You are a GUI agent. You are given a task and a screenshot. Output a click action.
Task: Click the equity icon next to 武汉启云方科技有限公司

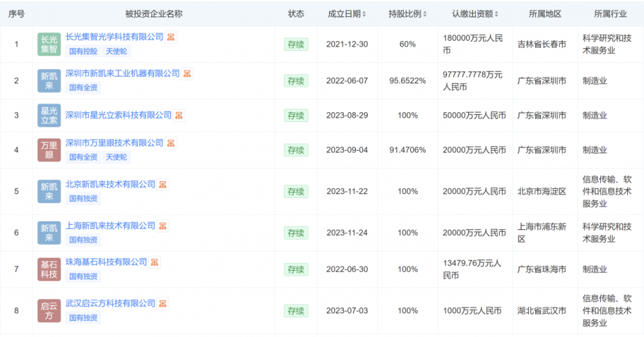click(163, 303)
